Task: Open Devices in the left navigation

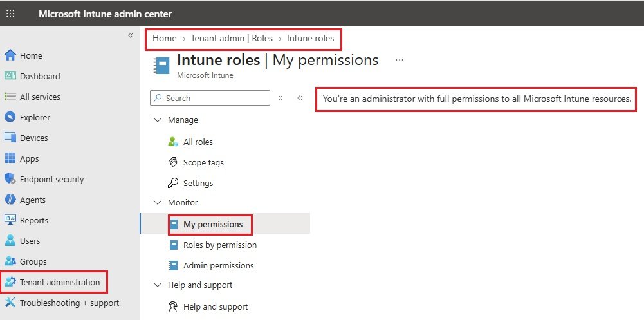Action: click(33, 138)
